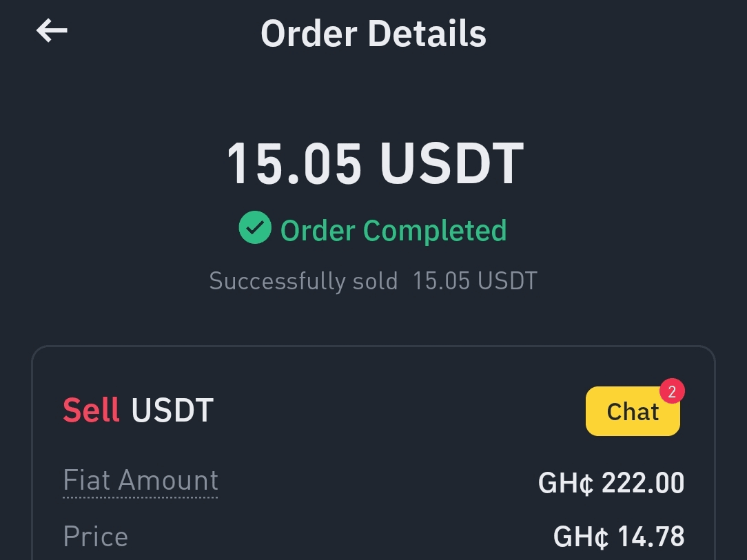Tap the 222.00 digits in the fiat amount
The image size is (747, 560).
point(643,483)
